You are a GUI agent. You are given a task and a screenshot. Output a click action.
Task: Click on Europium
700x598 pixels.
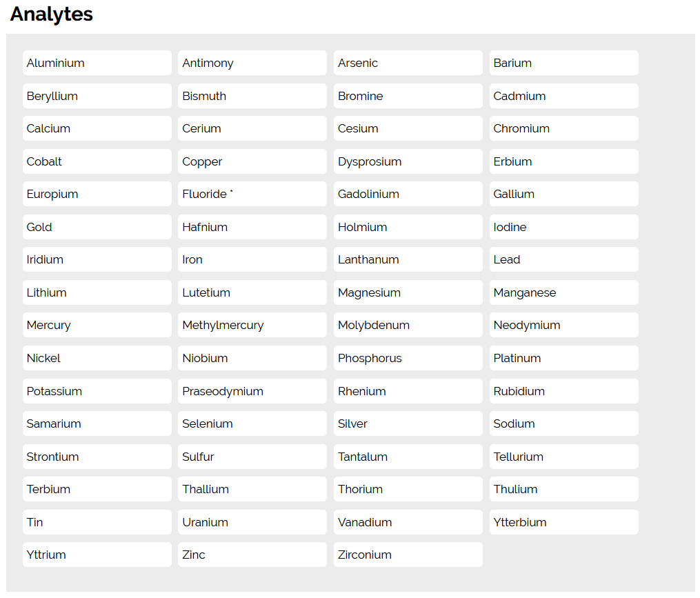[x=97, y=195]
